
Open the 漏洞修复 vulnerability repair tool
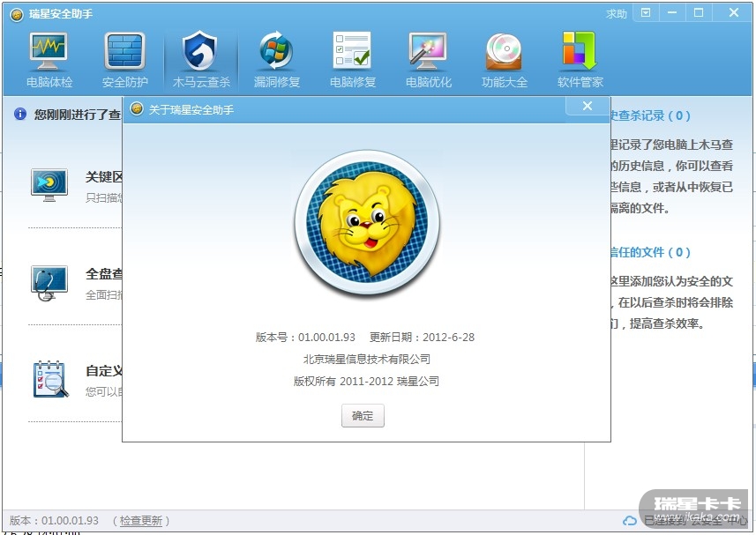277,60
